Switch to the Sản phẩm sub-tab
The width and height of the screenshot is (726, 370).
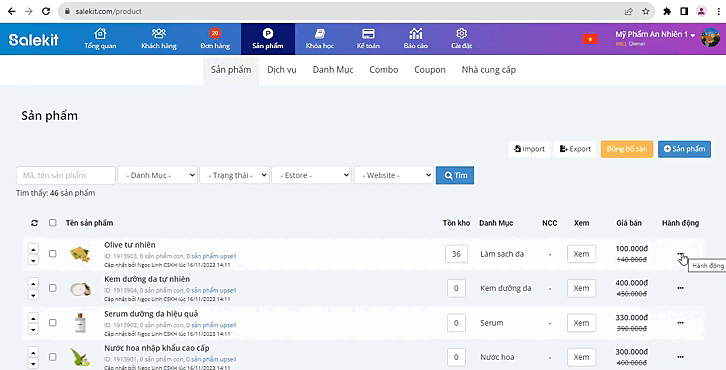(231, 70)
